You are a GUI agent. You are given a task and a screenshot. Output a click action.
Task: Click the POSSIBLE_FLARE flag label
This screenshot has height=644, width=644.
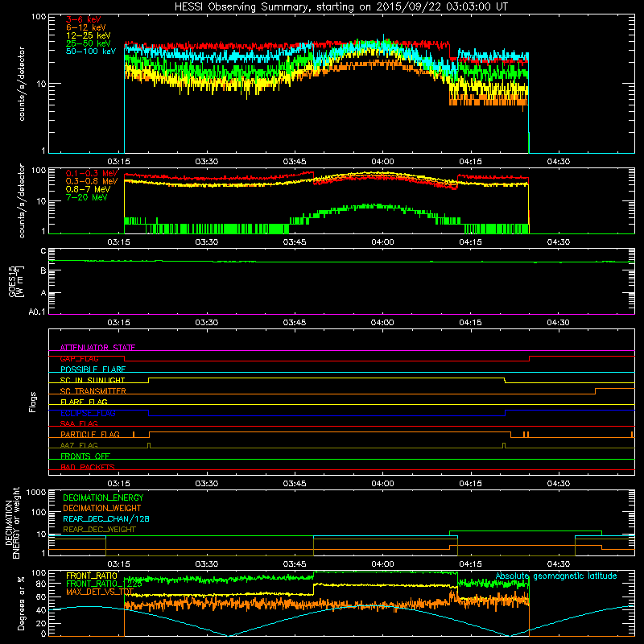click(x=93, y=369)
